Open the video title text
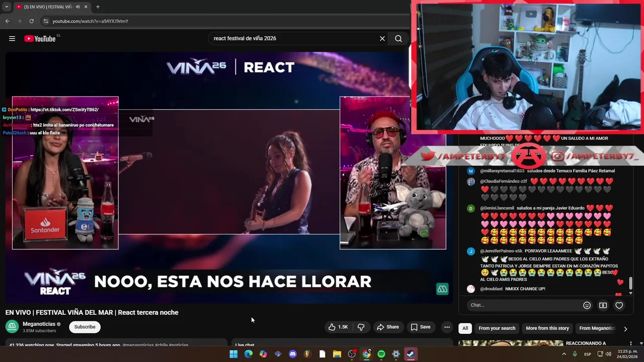This screenshot has height=362, width=644. pyautogui.click(x=92, y=313)
